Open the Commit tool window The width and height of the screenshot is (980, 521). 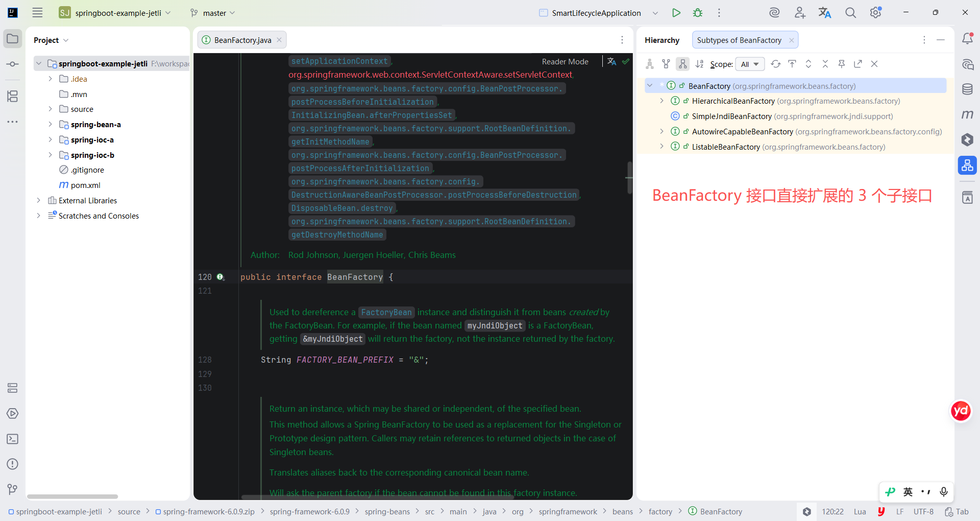click(x=13, y=64)
